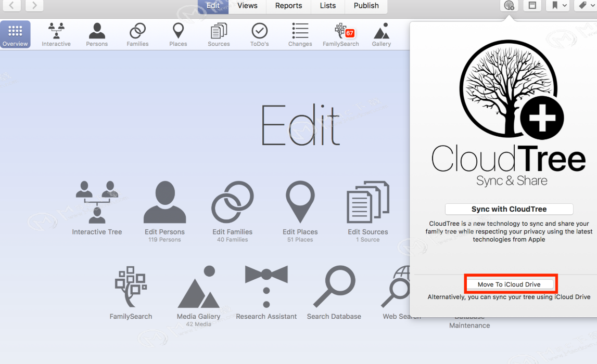Click the "42 Media" count text

(x=198, y=324)
